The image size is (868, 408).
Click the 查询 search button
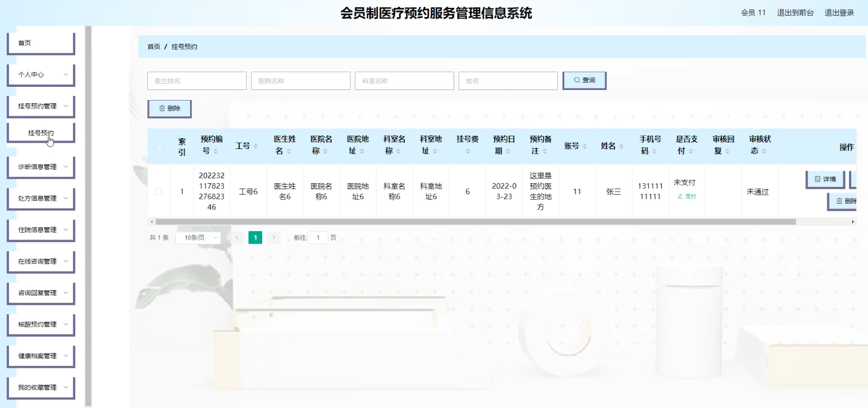[x=584, y=81]
